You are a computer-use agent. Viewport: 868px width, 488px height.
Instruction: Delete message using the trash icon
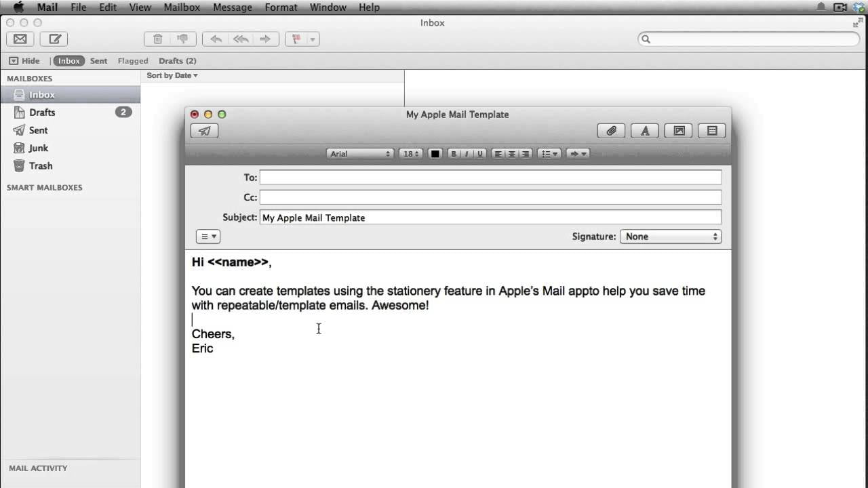159,39
